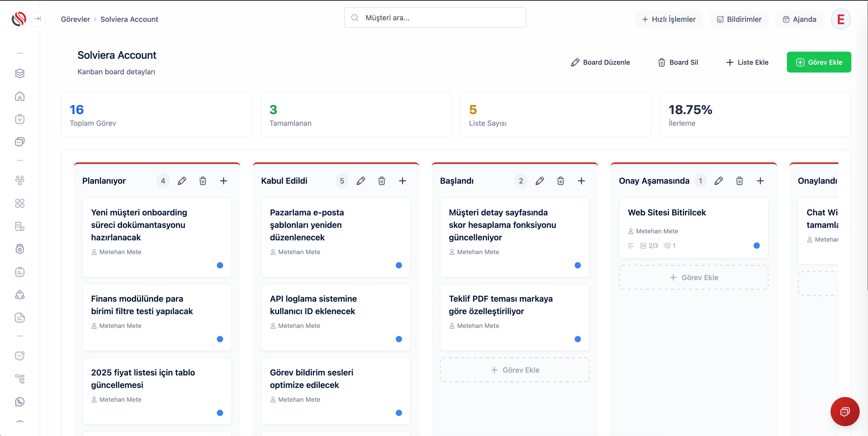Click Board Sil to delete the board

[x=678, y=62]
